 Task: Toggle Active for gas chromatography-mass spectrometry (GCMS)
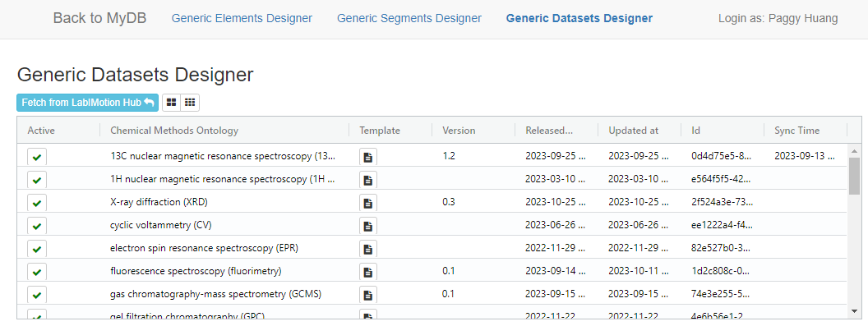click(36, 295)
